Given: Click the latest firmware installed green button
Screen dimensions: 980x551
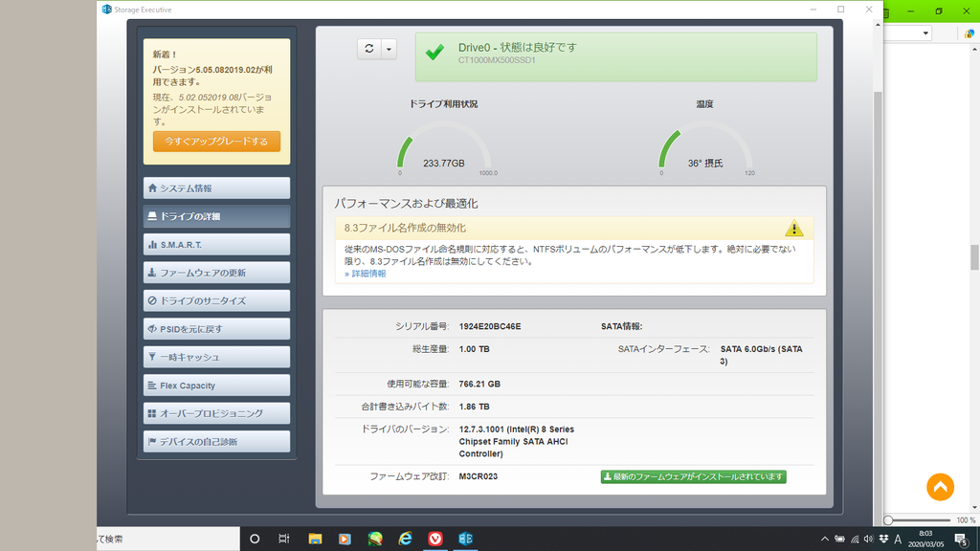Looking at the screenshot, I should coord(693,476).
